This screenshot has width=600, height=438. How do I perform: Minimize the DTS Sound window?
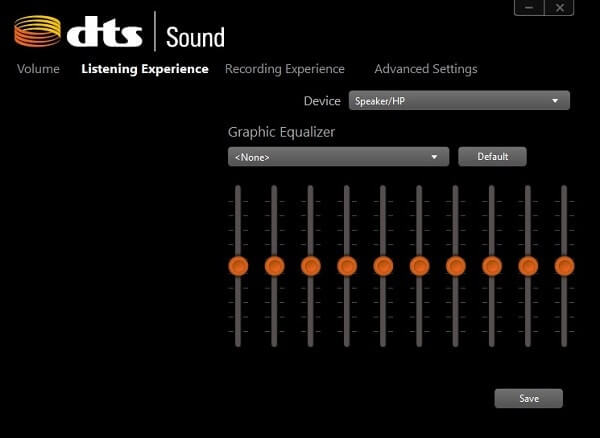point(529,8)
